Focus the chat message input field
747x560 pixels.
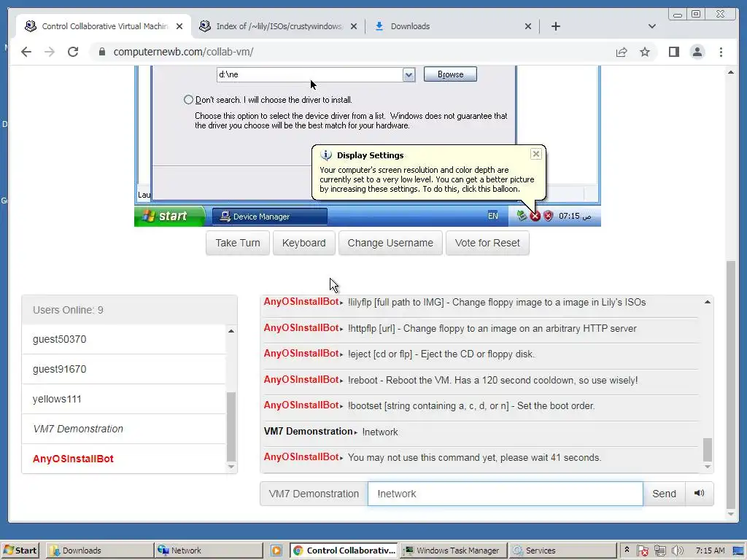505,494
